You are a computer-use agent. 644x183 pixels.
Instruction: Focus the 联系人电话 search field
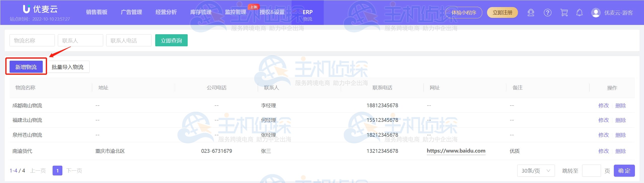129,40
